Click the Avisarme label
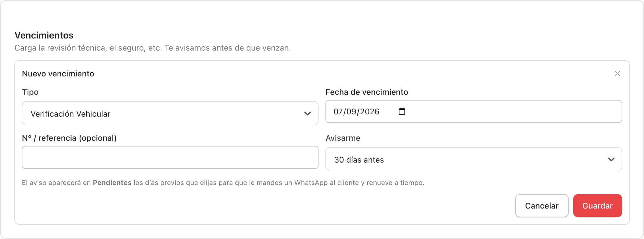The image size is (644, 239). [x=343, y=138]
